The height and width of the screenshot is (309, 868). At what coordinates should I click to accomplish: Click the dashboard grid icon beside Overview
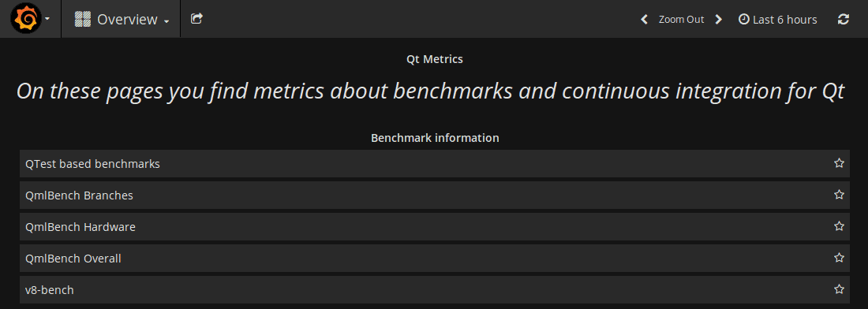pyautogui.click(x=83, y=20)
